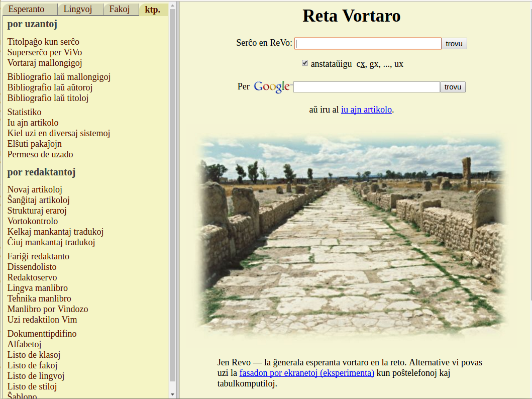
Task: Toggle the anstataŭigu cx, gx checkbox
Action: tap(305, 63)
